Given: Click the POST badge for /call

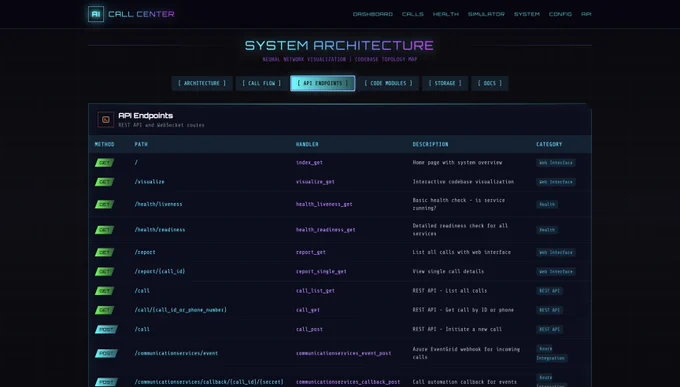Looking at the screenshot, I should (106, 329).
